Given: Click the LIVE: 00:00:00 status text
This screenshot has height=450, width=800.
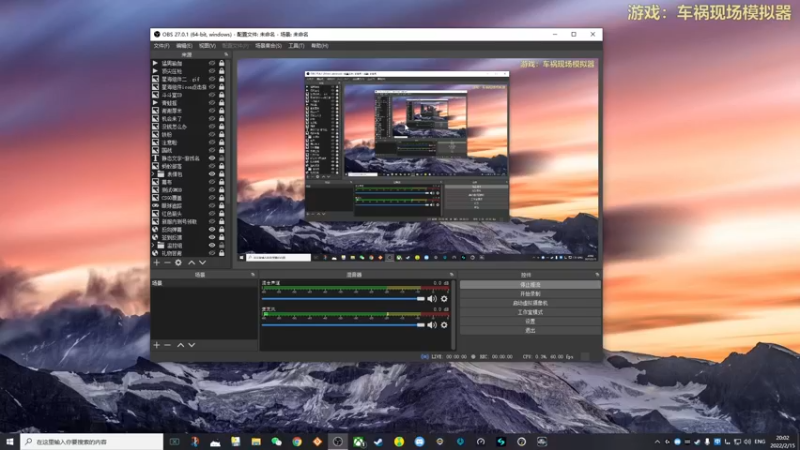Looking at the screenshot, I should [449, 357].
